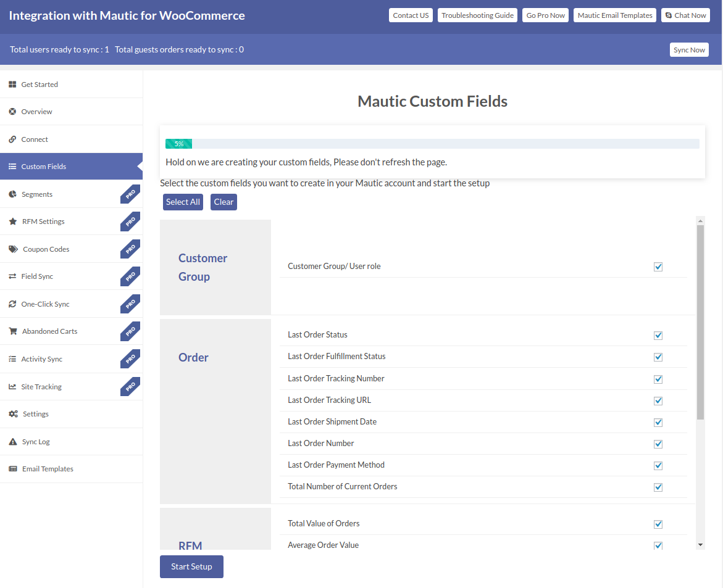This screenshot has width=723, height=588.
Task: Click Go Pro Now button
Action: coord(545,15)
